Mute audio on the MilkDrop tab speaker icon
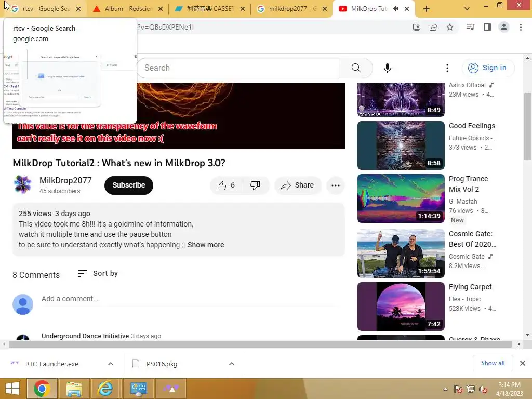This screenshot has height=399, width=532. pyautogui.click(x=395, y=9)
